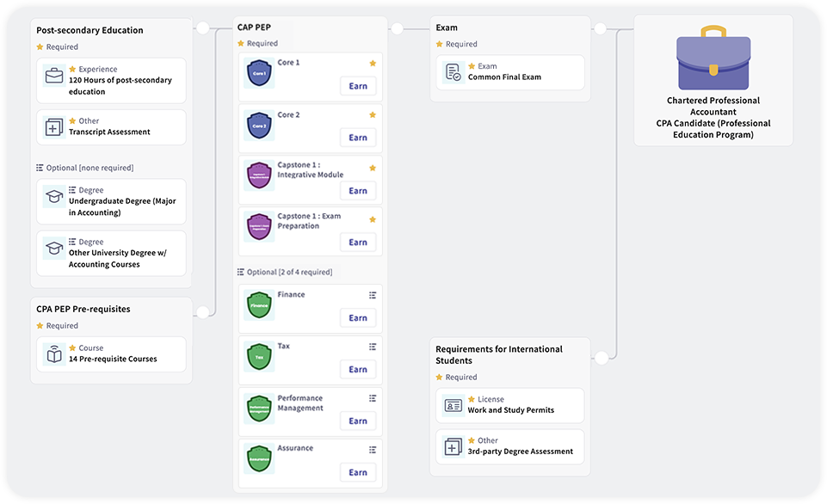The height and width of the screenshot is (504, 827).
Task: Click the large briefcase illustration of Chartered Professional Accountant
Action: tap(713, 58)
